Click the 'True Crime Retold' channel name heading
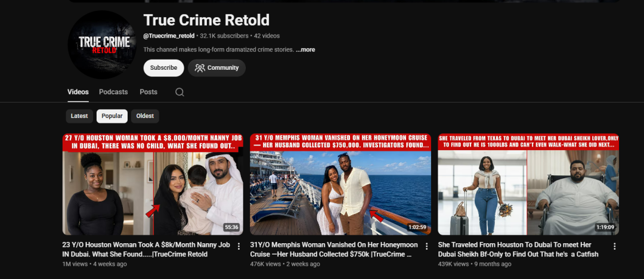This screenshot has height=279, width=644. [206, 20]
